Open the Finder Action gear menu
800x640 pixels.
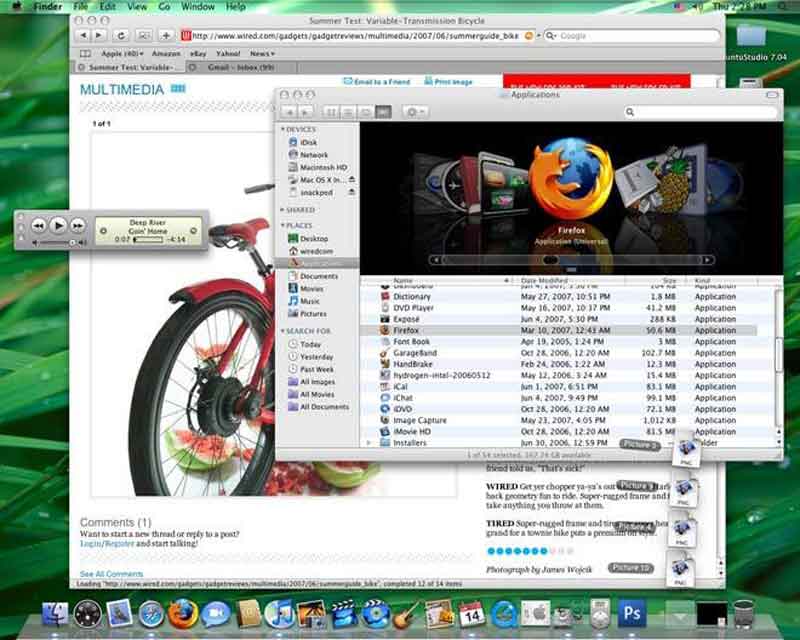point(415,112)
